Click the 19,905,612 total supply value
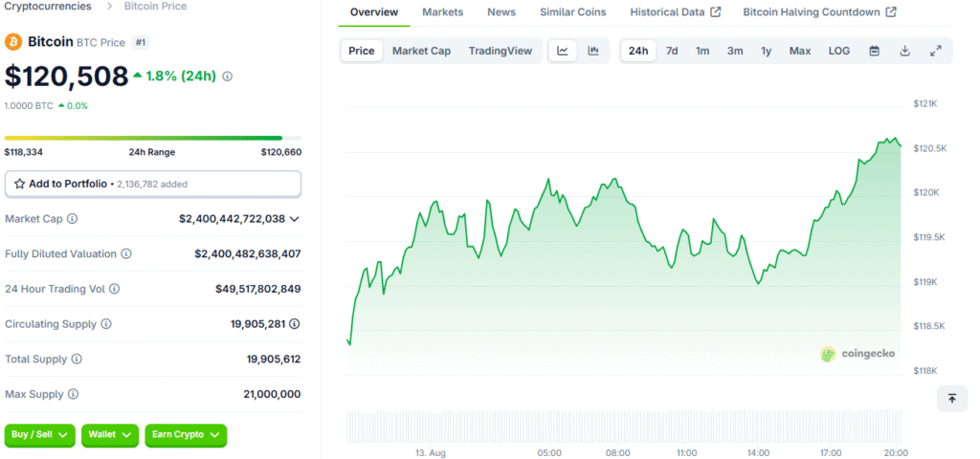 [x=274, y=360]
